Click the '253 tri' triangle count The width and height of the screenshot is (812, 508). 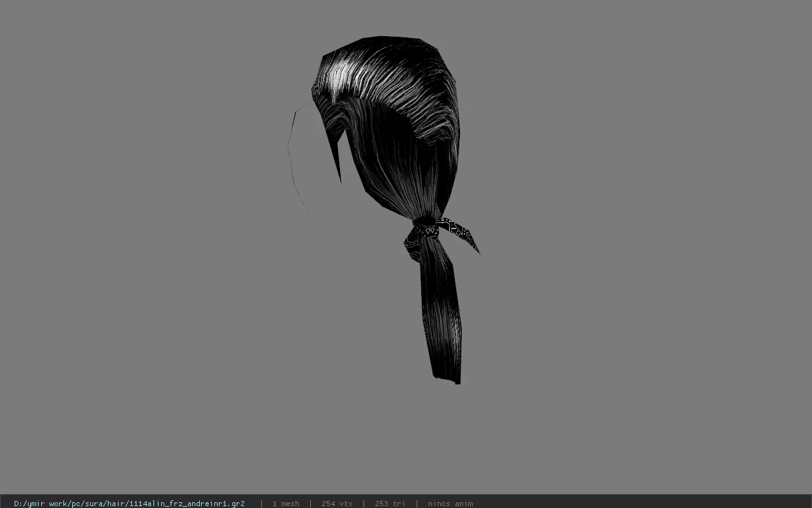[390, 504]
